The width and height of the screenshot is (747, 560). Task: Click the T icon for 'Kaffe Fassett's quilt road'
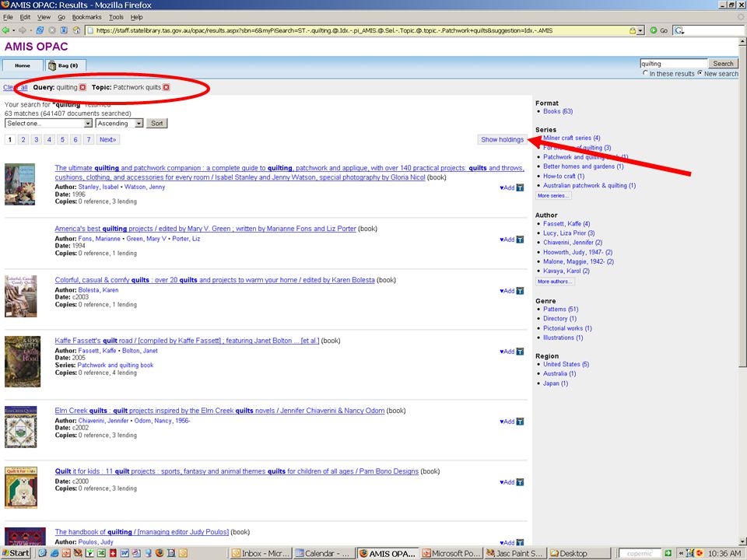(521, 352)
